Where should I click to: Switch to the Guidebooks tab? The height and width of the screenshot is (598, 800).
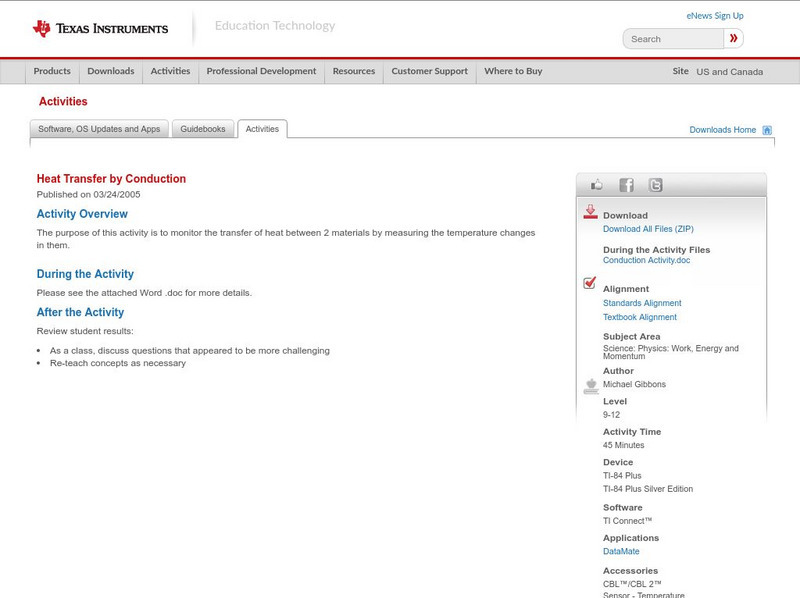[203, 129]
